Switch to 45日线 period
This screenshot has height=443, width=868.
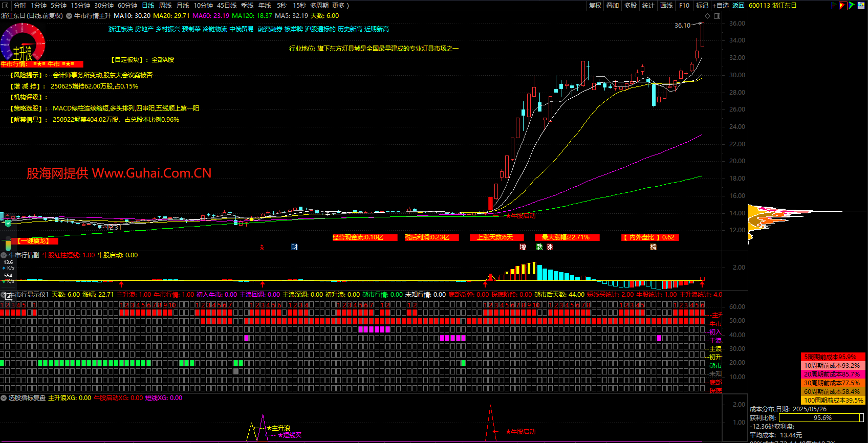point(227,5)
